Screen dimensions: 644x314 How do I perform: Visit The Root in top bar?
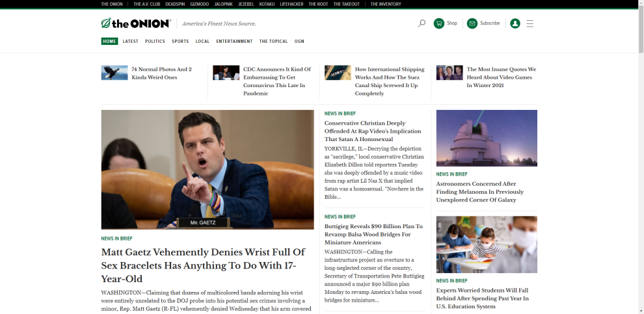coord(318,4)
